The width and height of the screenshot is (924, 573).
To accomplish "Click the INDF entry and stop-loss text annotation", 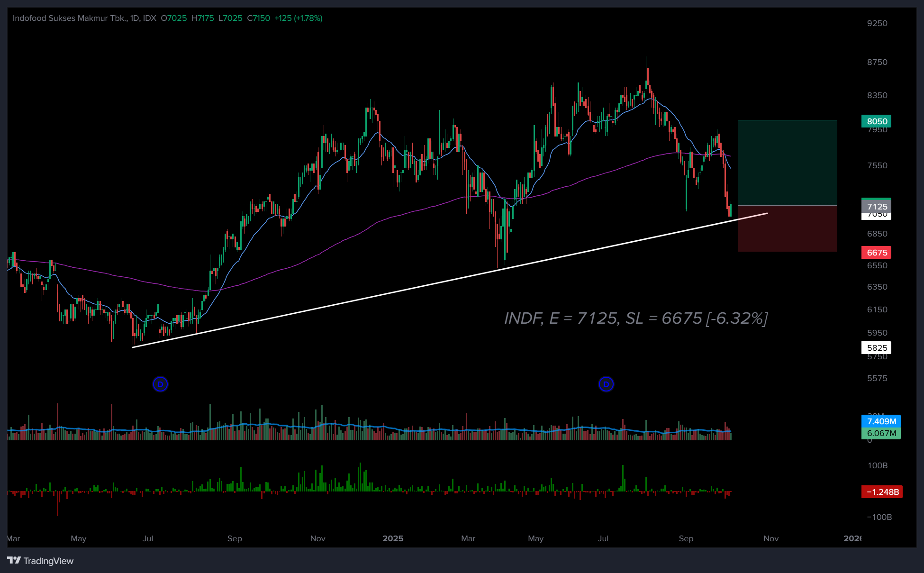I will point(635,318).
